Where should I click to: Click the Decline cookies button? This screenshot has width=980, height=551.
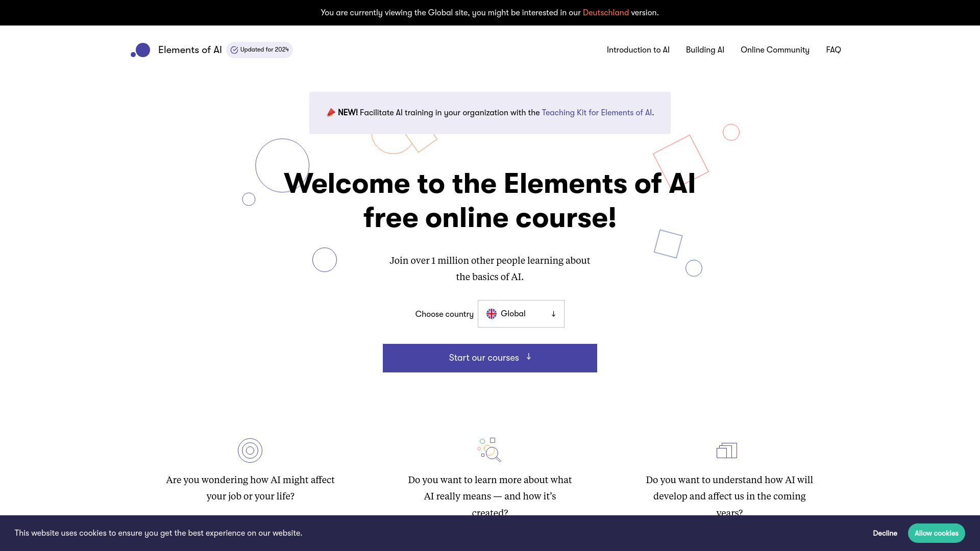885,533
